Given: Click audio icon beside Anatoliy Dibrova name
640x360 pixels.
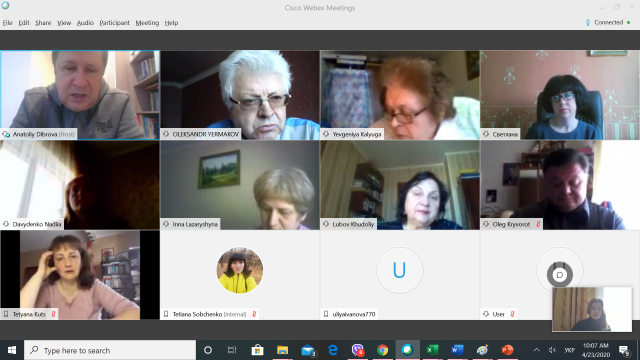Looking at the screenshot, I should 6,134.
